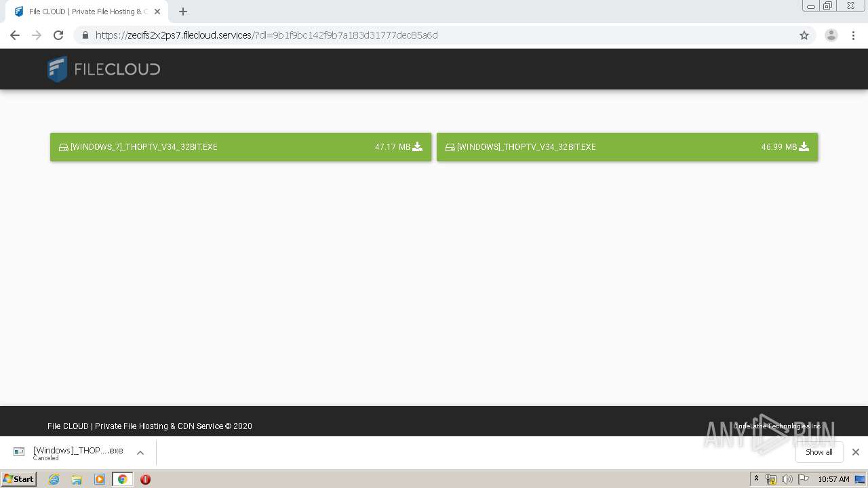This screenshot has width=868, height=488.
Task: Open Windows Explorer folder from taskbar
Action: (77, 479)
